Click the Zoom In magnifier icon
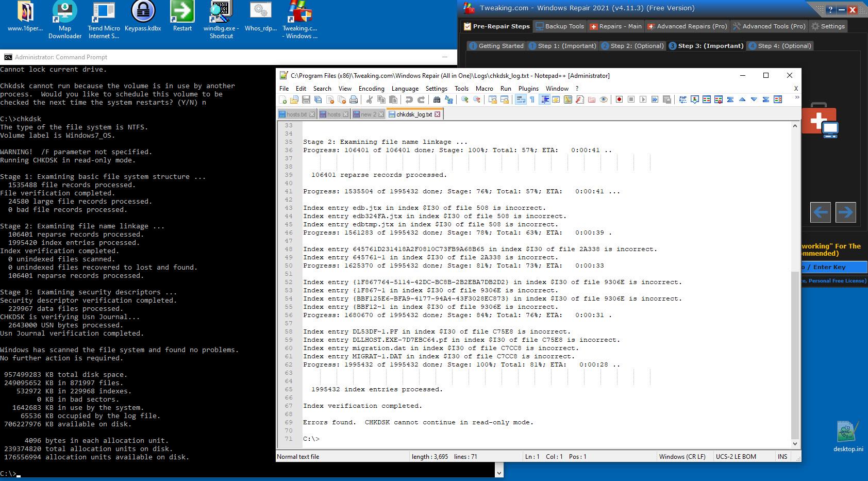This screenshot has height=481, width=868. pyautogui.click(x=465, y=99)
